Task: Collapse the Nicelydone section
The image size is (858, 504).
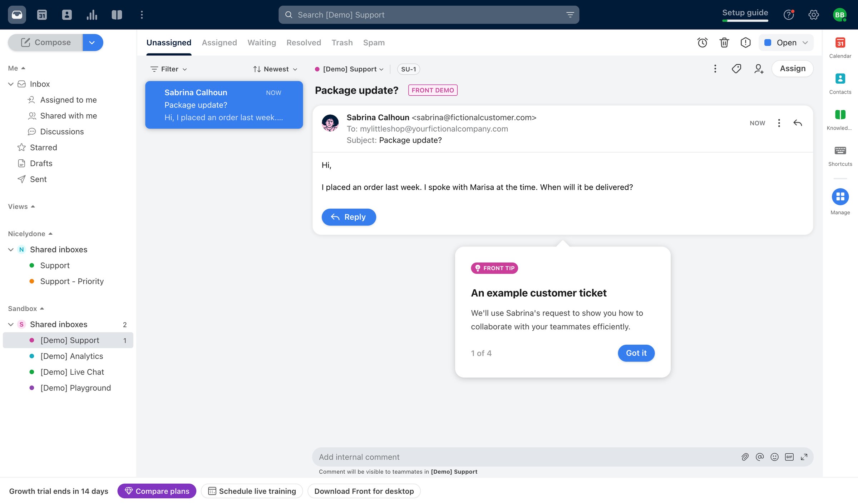Action: click(30, 234)
